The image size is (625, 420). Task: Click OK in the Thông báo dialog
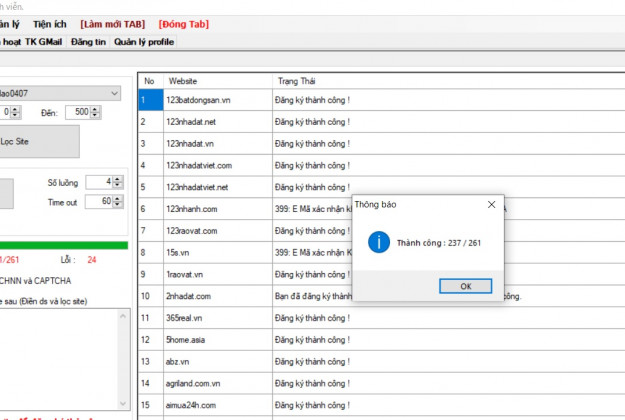click(465, 286)
